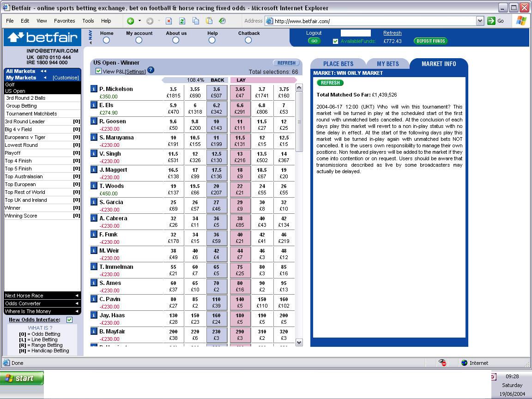Open the Favorites menu
Screen dimensions: 532x399
[x=64, y=21]
